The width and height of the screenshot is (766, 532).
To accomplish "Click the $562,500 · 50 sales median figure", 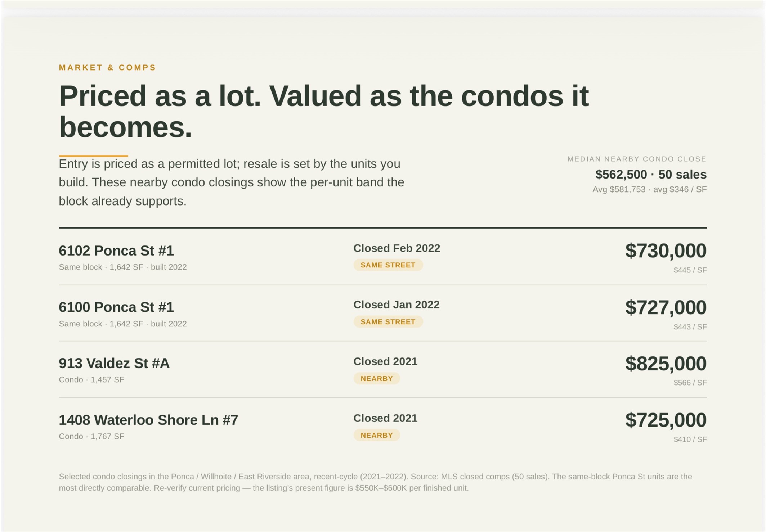I will click(651, 174).
